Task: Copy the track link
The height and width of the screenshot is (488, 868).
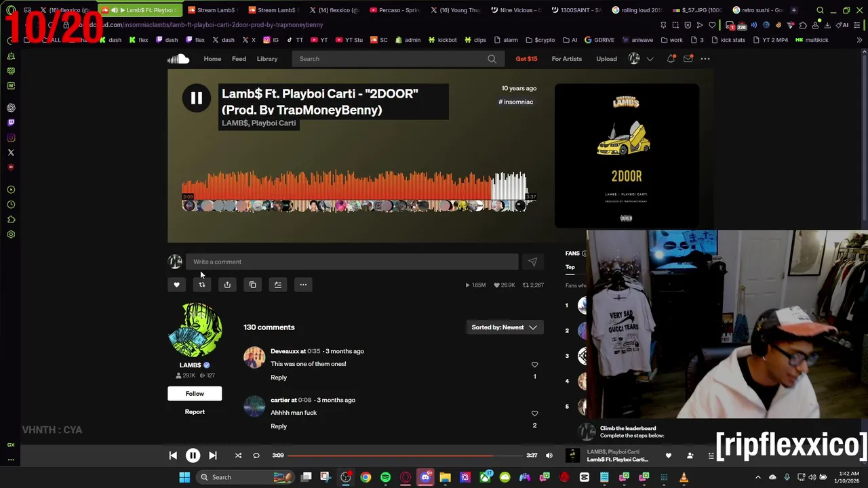Action: (x=252, y=285)
